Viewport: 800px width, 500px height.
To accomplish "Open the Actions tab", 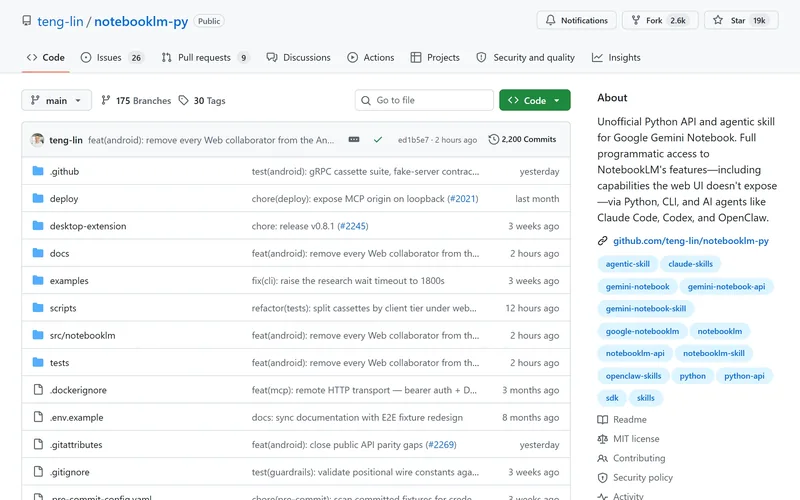I will tap(370, 58).
